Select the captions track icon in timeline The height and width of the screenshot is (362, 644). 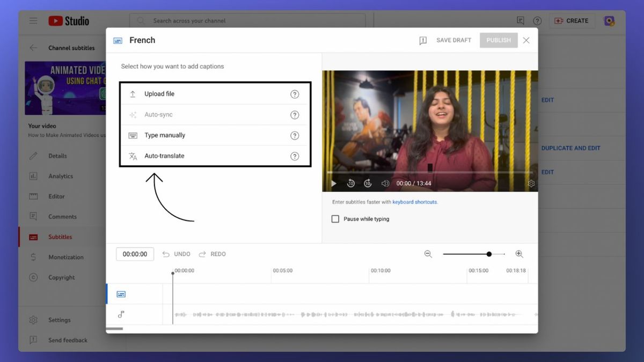click(121, 294)
